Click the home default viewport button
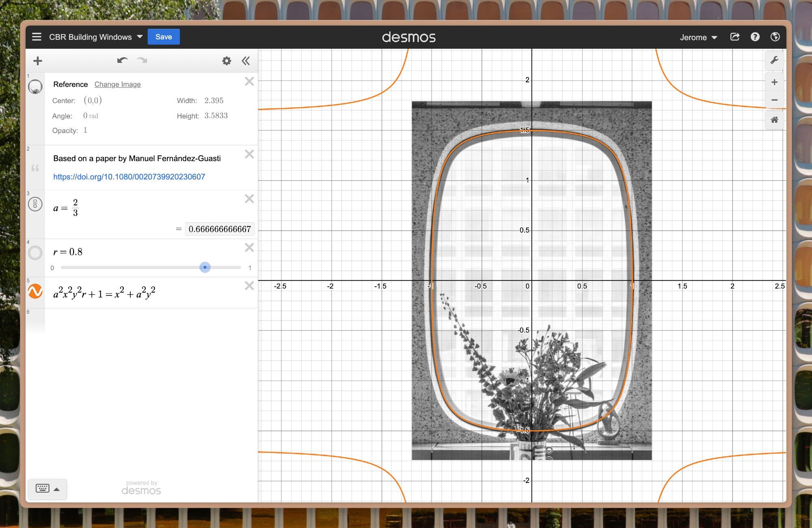812x528 pixels. (x=774, y=120)
